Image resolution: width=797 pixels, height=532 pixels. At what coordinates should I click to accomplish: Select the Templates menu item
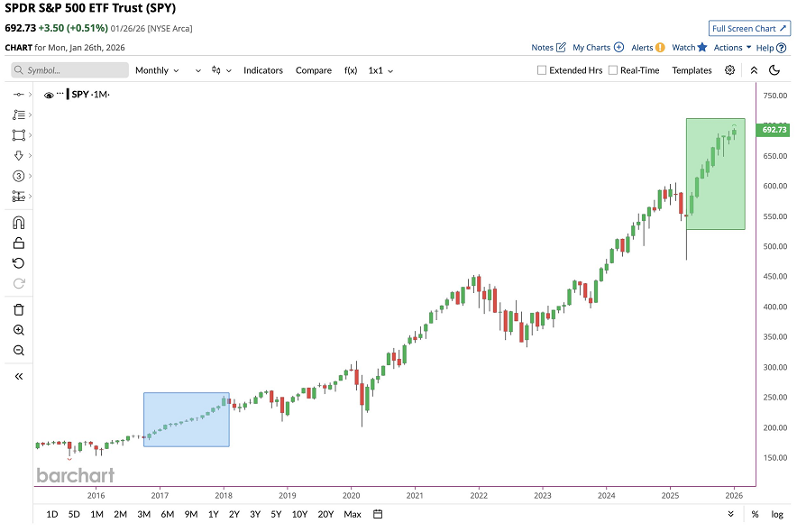tap(691, 69)
